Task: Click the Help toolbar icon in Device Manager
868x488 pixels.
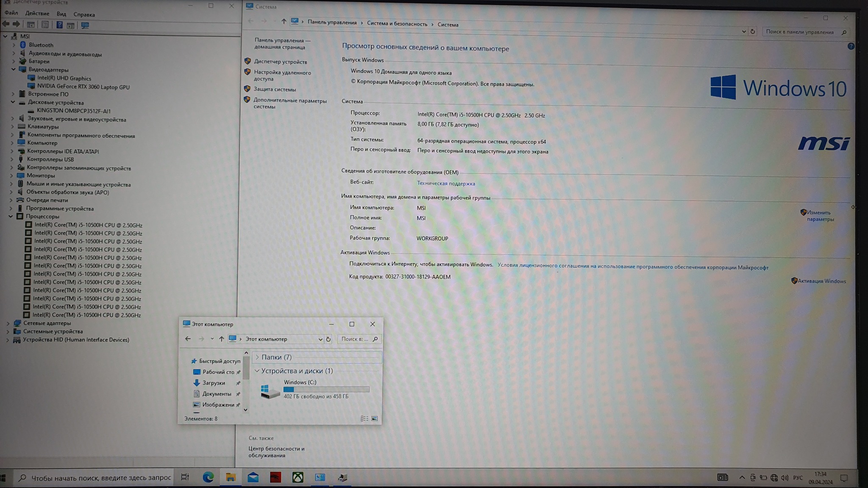Action: point(59,25)
